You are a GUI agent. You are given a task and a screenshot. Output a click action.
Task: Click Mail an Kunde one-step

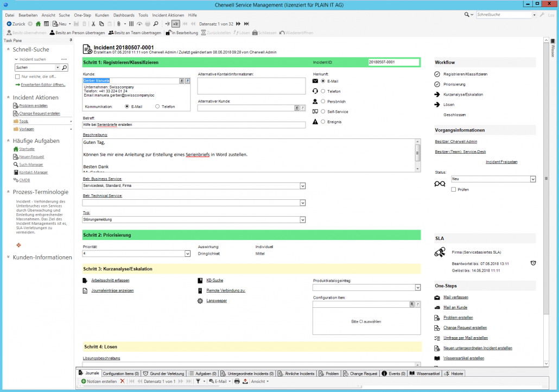click(455, 307)
